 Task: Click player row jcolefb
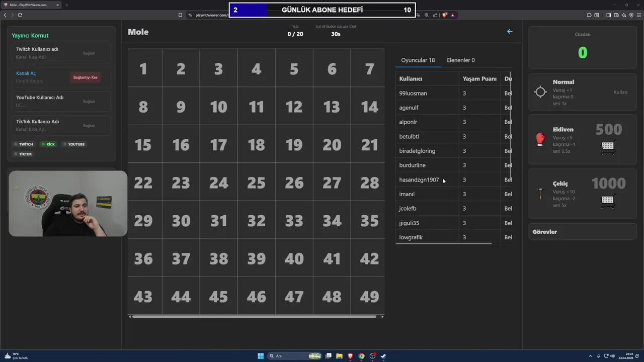click(x=453, y=208)
